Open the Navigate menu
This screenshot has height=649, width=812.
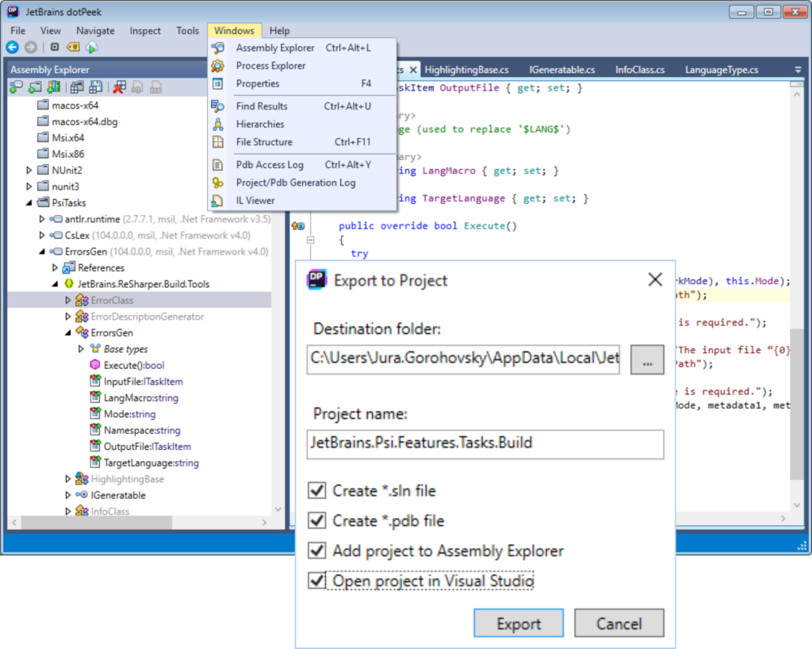click(x=95, y=31)
